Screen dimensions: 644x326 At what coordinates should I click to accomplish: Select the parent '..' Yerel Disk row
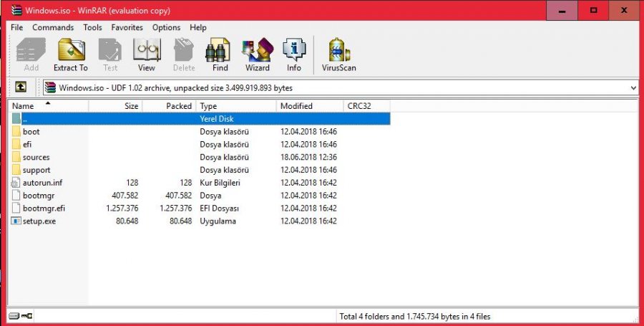200,118
